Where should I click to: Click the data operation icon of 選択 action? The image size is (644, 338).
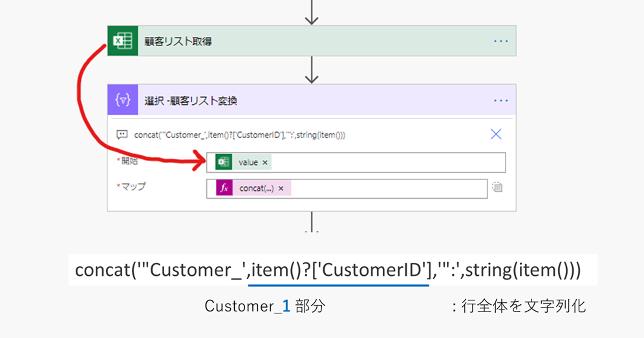[x=123, y=100]
